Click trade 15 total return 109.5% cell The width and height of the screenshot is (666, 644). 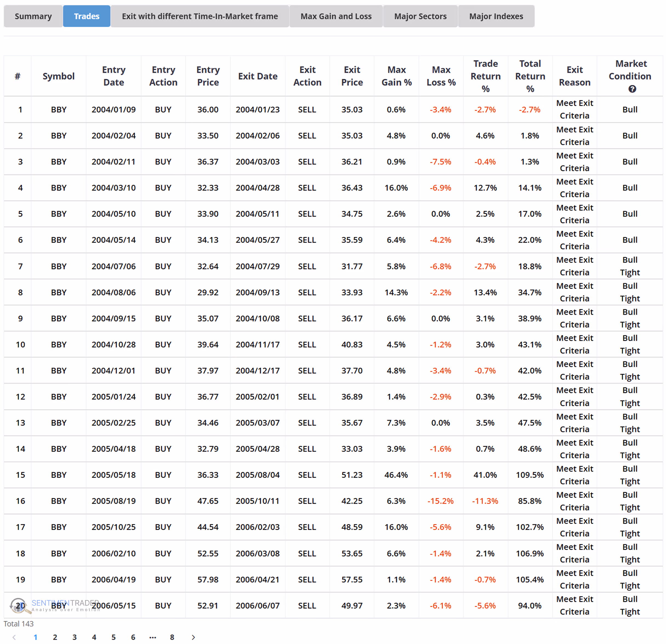[x=530, y=475]
